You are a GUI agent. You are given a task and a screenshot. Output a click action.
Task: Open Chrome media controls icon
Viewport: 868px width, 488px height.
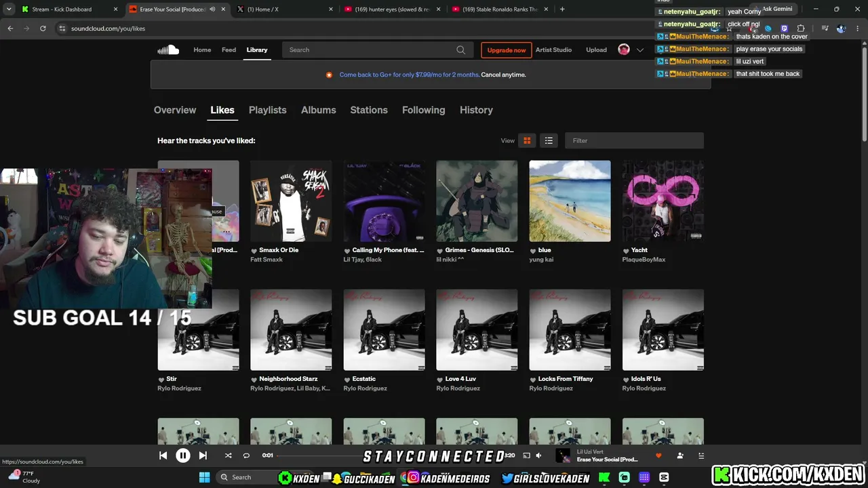(825, 28)
